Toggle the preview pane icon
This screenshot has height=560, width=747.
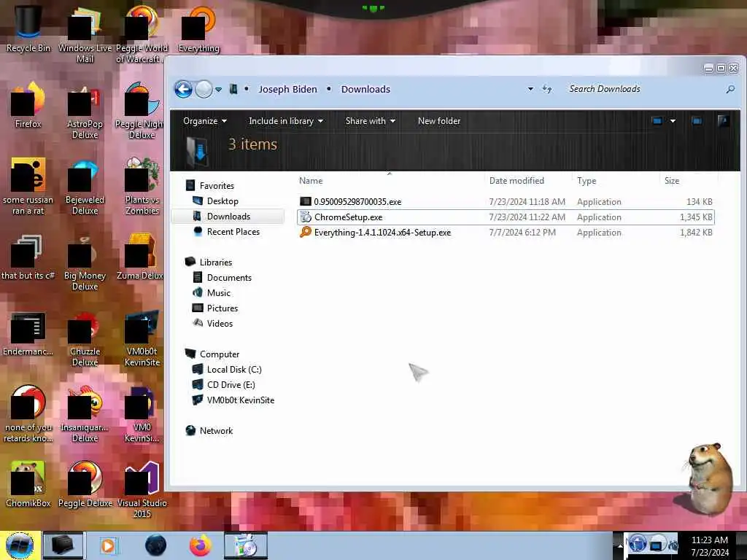point(697,121)
